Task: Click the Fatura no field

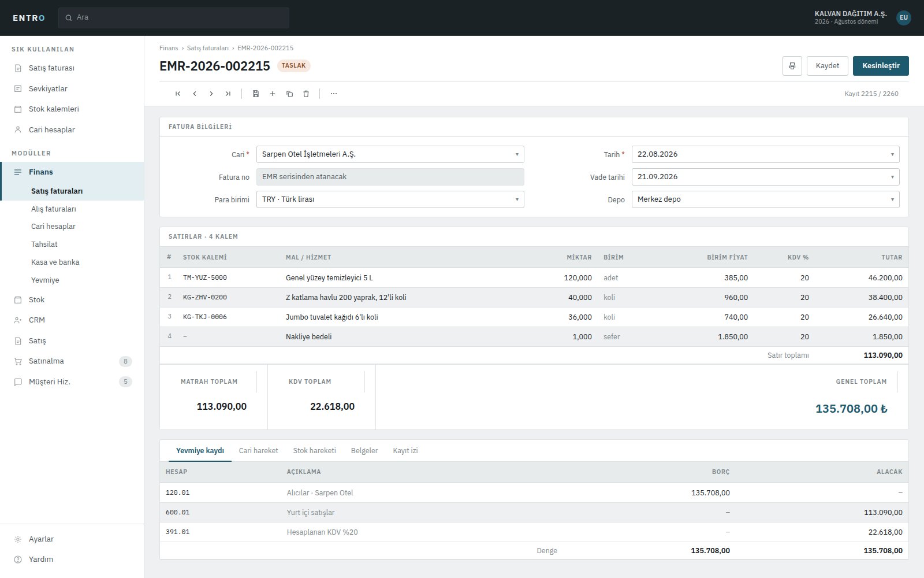Action: [390, 177]
